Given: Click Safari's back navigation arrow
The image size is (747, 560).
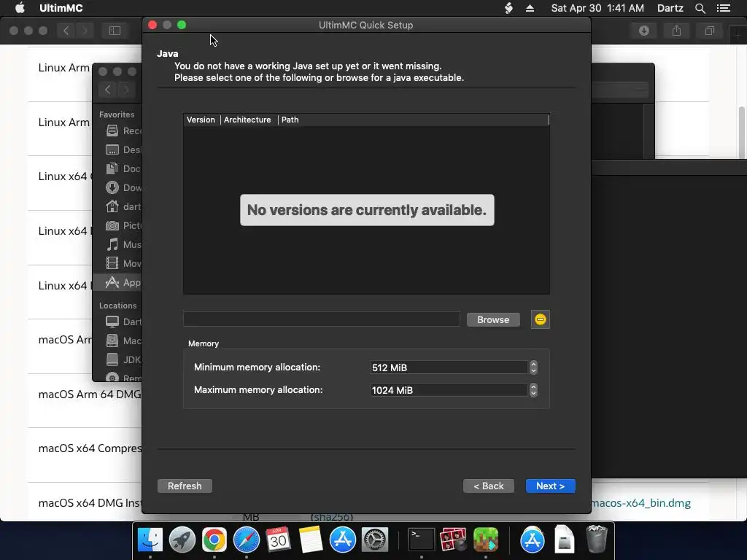Looking at the screenshot, I should [66, 31].
